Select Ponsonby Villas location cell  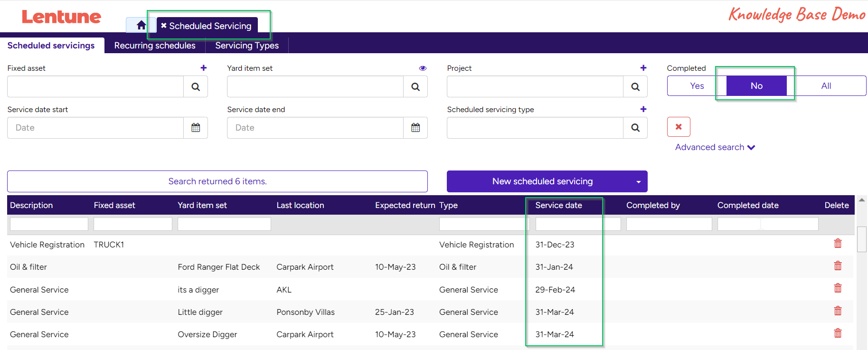click(x=305, y=312)
